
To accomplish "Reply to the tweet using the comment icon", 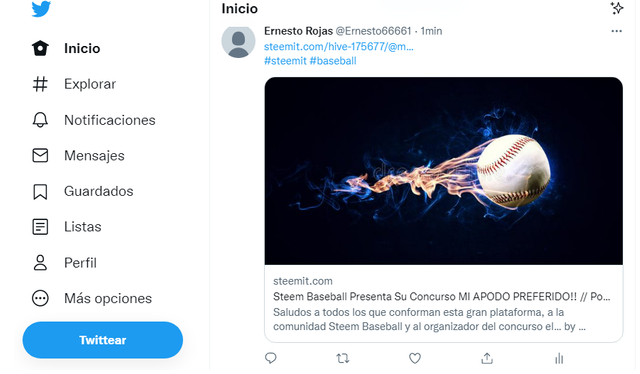I will pyautogui.click(x=271, y=358).
